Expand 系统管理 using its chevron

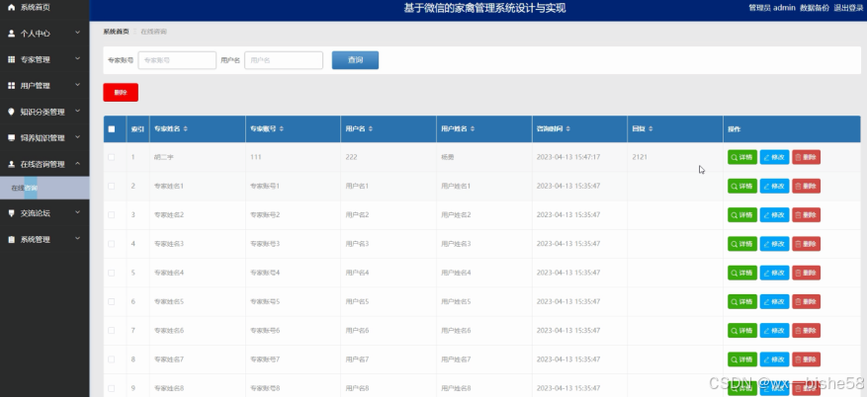77,238
